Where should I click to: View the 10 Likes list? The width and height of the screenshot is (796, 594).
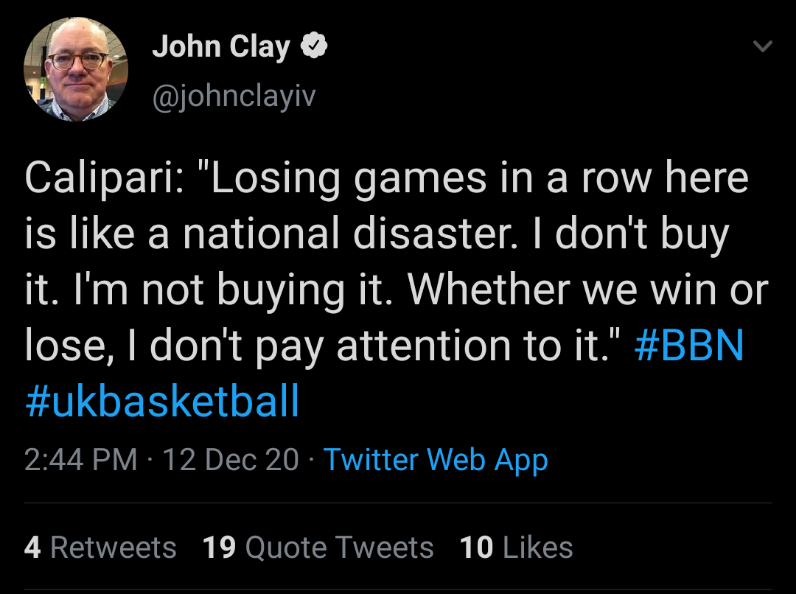(516, 547)
